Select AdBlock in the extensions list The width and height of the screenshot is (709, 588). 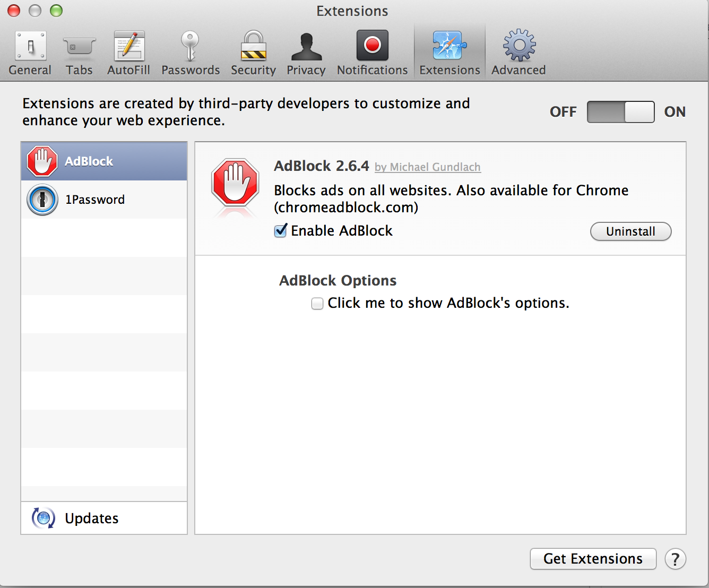pyautogui.click(x=104, y=161)
